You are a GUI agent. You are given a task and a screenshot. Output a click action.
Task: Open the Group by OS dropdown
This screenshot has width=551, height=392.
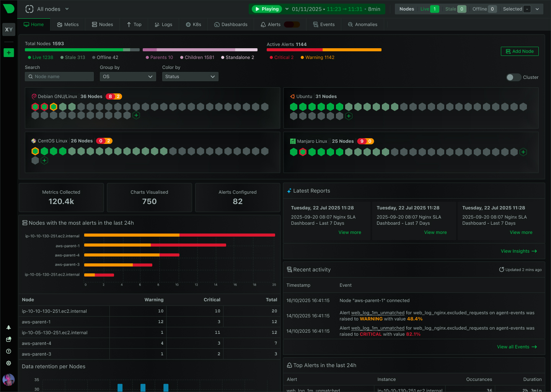pos(128,77)
